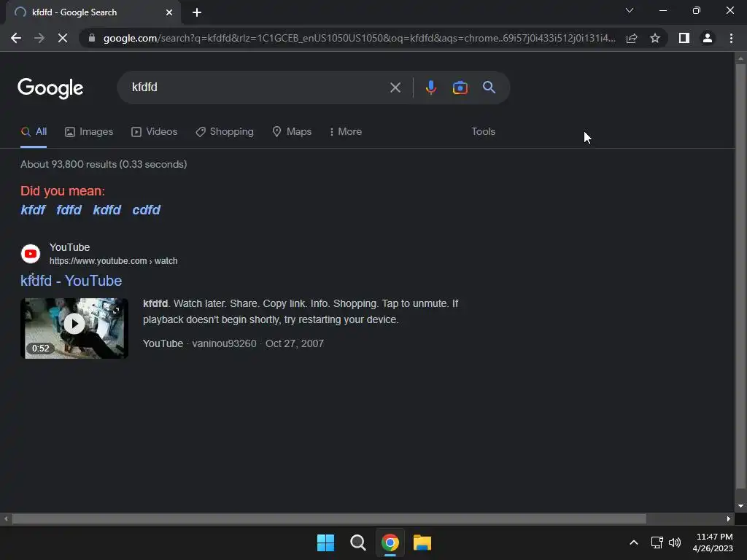Open the volume control icon
Viewport: 747px width, 560px height.
(x=675, y=542)
